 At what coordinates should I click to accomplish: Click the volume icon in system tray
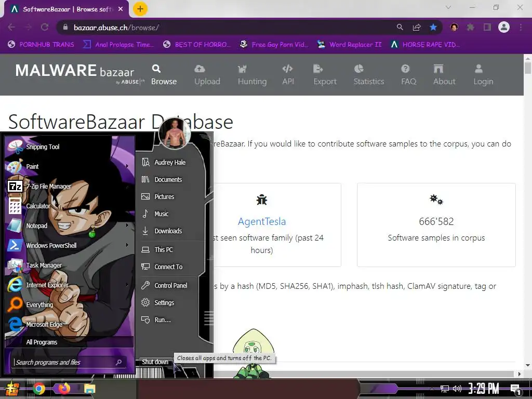(x=457, y=389)
